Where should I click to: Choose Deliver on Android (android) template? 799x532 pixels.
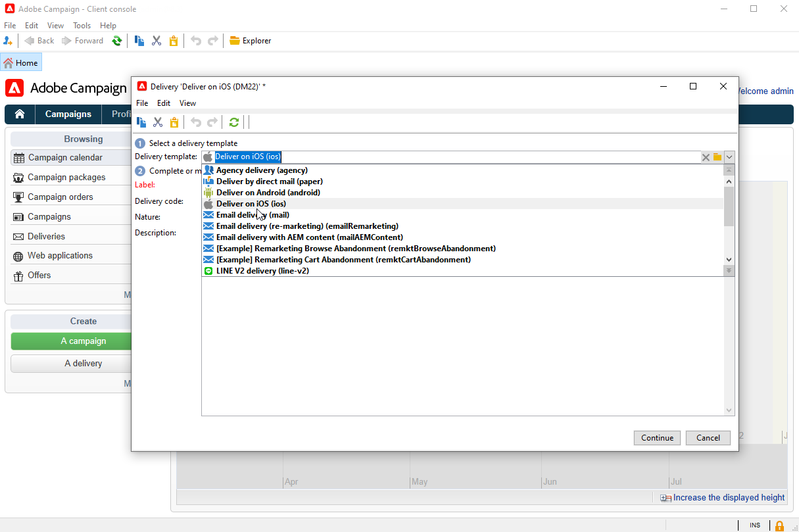pyautogui.click(x=462, y=193)
